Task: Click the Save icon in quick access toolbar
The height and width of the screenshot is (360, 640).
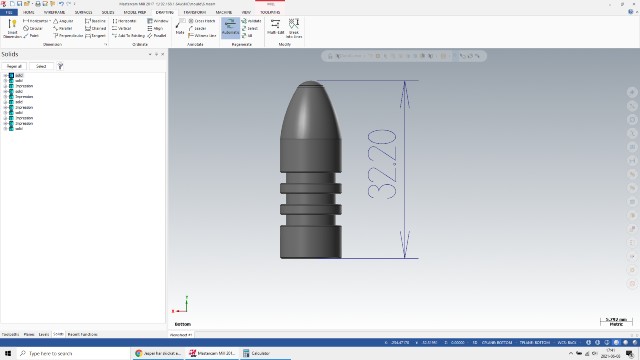Action: click(x=19, y=4)
